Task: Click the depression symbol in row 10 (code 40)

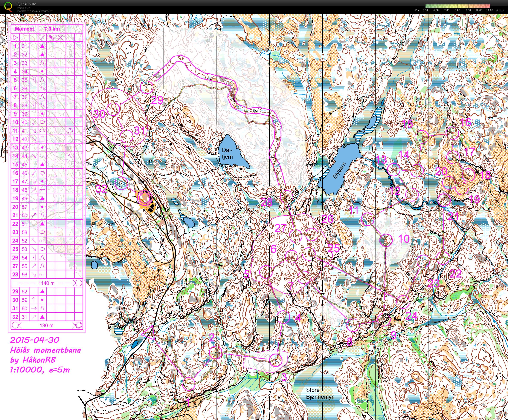Action: tap(42, 122)
